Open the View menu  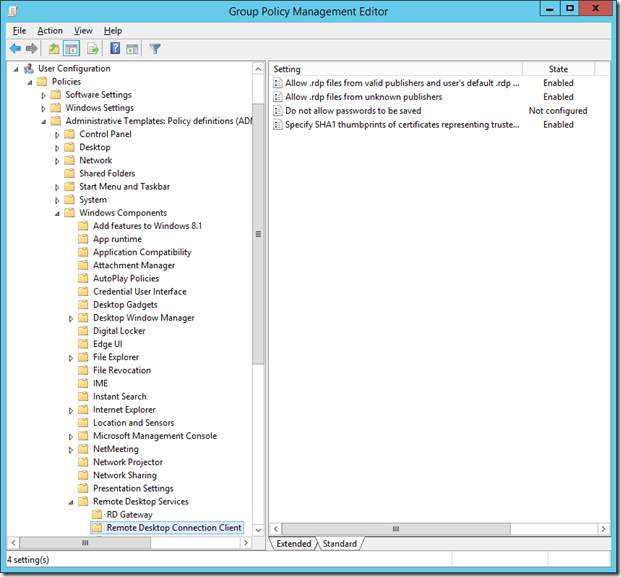pyautogui.click(x=83, y=31)
